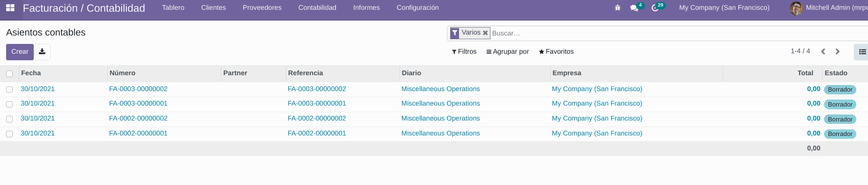The height and width of the screenshot is (185, 868).
Task: Open the activities clock icon
Action: pyautogui.click(x=655, y=8)
